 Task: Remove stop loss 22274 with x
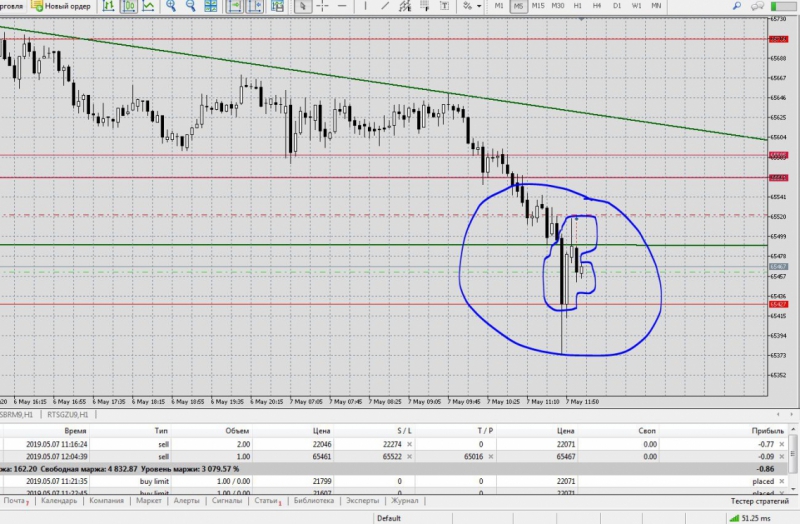pos(409,444)
